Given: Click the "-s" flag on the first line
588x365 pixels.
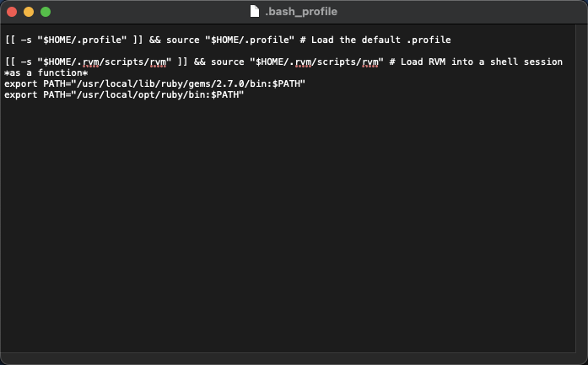Looking at the screenshot, I should (26, 40).
